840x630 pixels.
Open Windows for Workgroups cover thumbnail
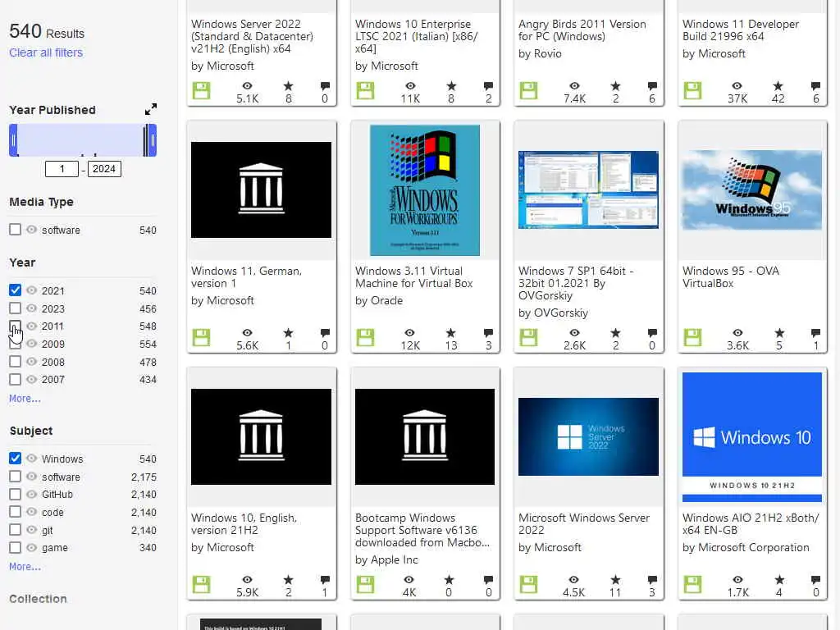[425, 190]
